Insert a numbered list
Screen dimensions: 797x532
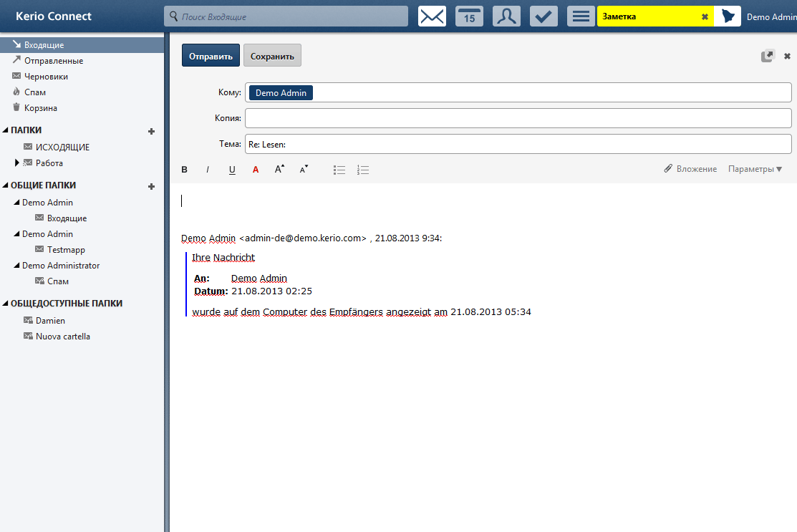coord(363,170)
